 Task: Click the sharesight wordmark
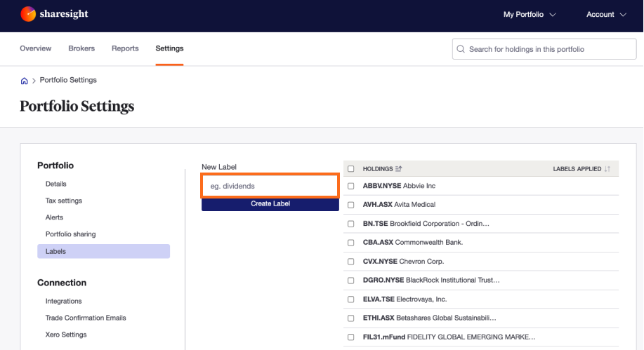click(64, 14)
